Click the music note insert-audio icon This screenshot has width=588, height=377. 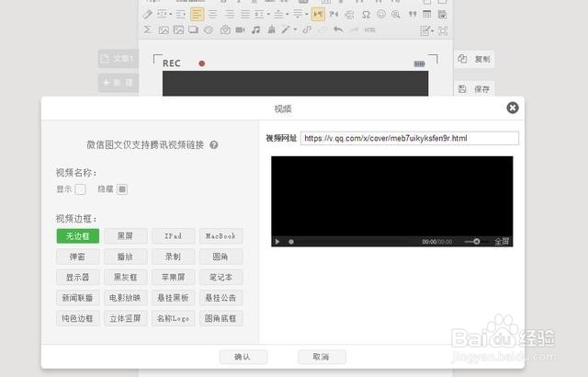tap(255, 30)
